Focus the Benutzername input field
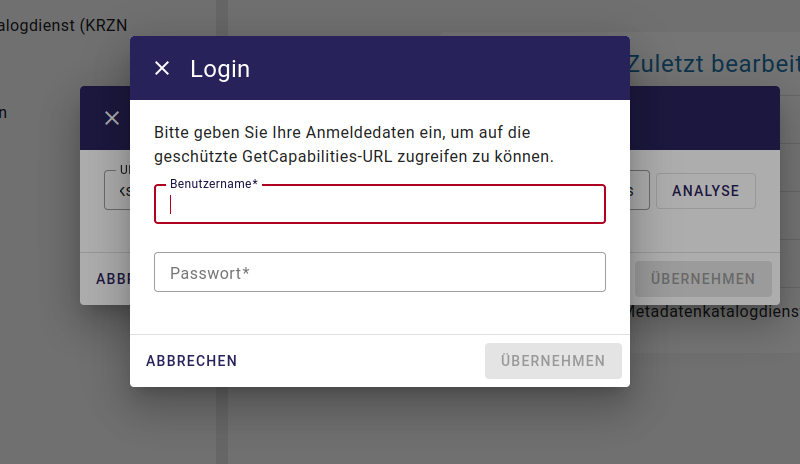This screenshot has width=800, height=464. coord(380,205)
